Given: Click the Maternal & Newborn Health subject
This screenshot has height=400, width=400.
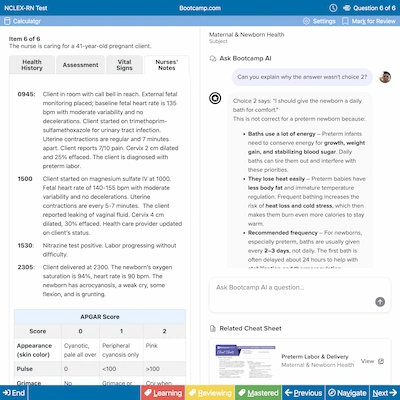Looking at the screenshot, I should [x=247, y=35].
